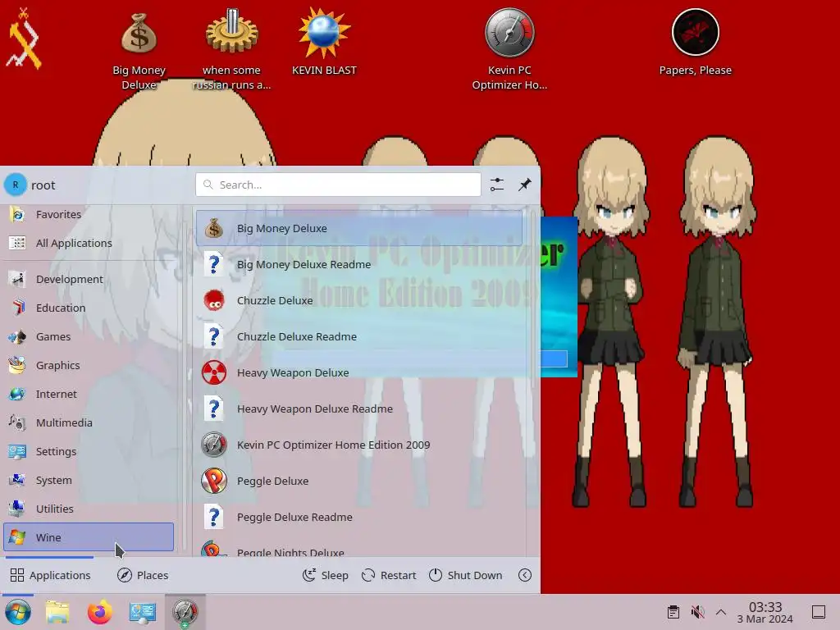Image resolution: width=840 pixels, height=630 pixels.
Task: Expand hidden system tray icons
Action: pyautogui.click(x=721, y=612)
